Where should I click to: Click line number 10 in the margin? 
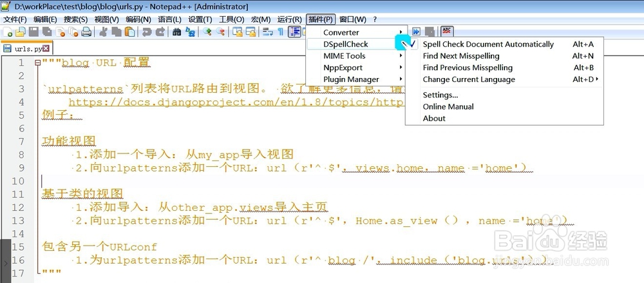18,181
